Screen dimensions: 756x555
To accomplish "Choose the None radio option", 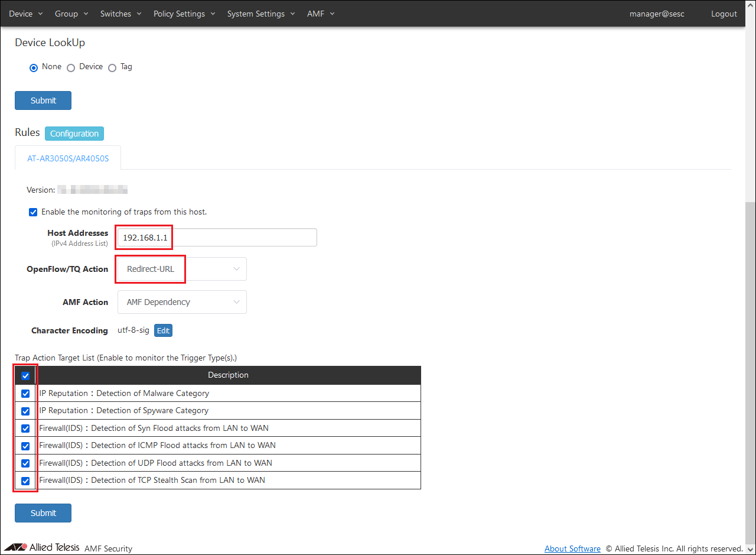I will pos(34,68).
